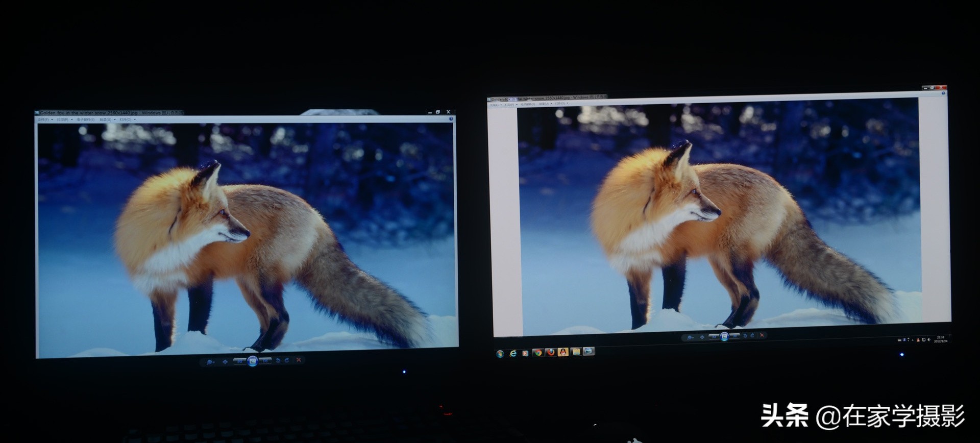The width and height of the screenshot is (980, 443).
Task: Rotate clockwise in left viewer
Action: [x=287, y=360]
